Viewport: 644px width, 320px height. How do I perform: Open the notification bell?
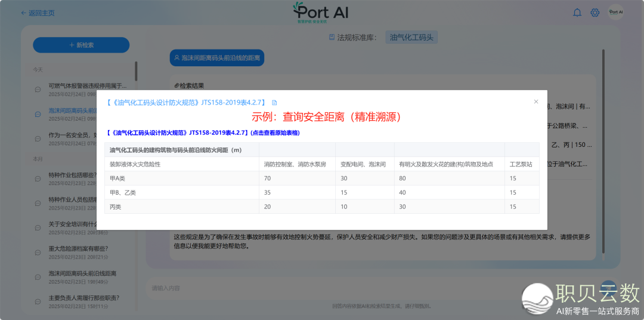point(577,13)
